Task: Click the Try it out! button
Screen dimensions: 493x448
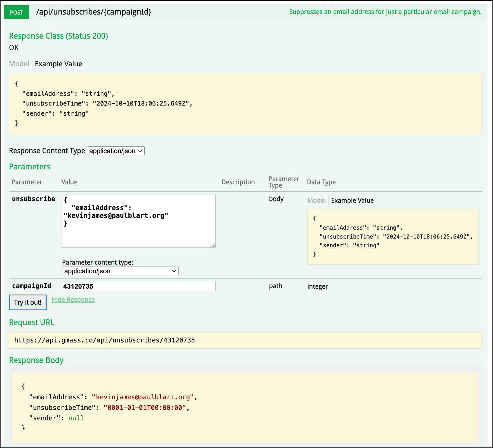Action: tap(28, 302)
